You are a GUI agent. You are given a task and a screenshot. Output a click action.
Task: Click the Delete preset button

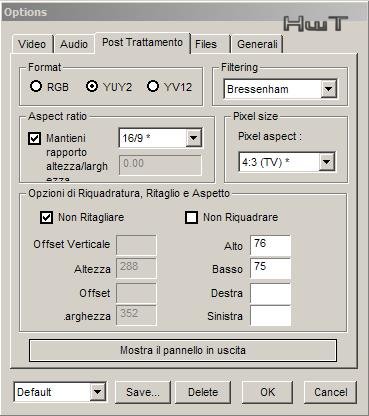[x=203, y=392]
